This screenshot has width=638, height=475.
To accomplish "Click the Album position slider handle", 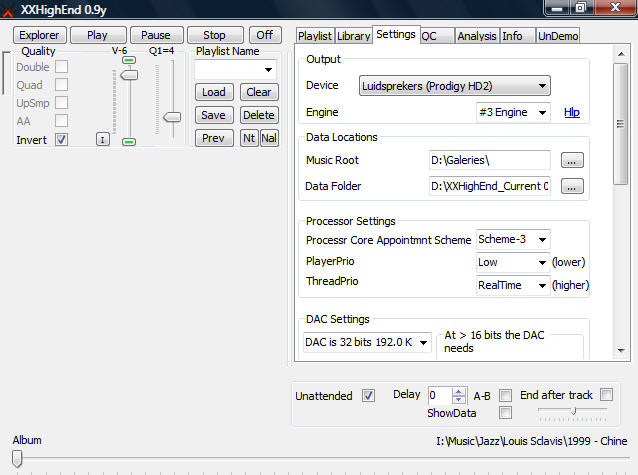I will [x=17, y=459].
